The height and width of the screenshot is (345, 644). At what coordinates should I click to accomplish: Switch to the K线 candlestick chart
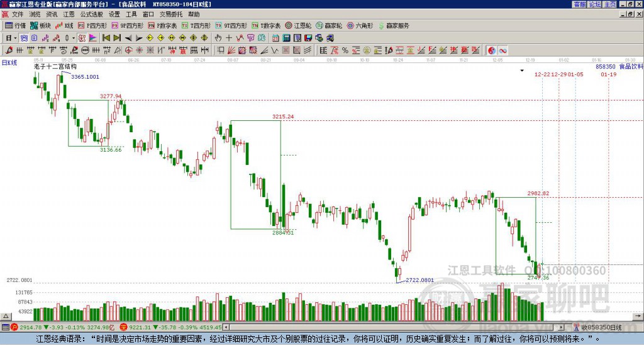point(64,25)
